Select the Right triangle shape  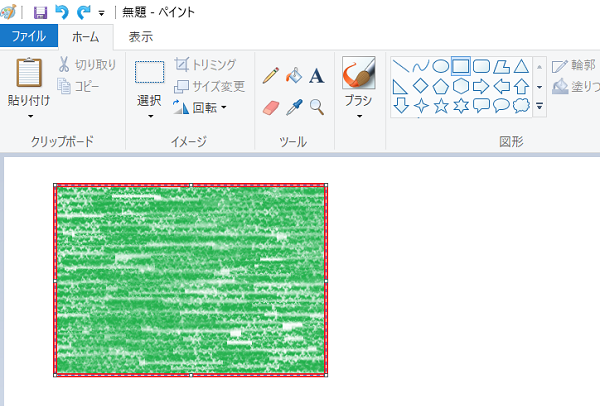400,86
